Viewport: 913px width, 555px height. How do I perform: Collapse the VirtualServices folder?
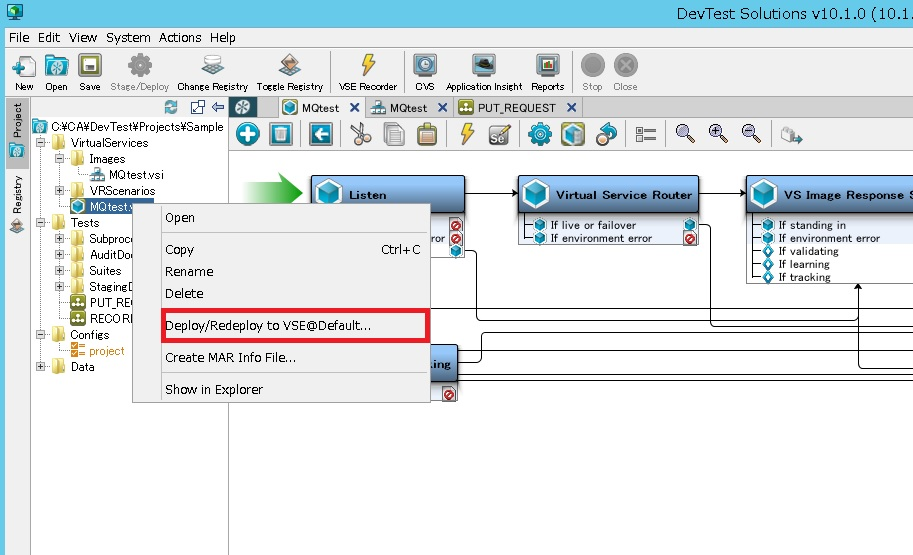click(x=41, y=143)
